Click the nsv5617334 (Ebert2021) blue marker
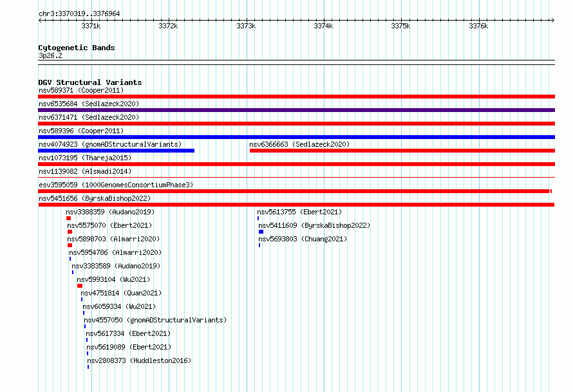 [x=87, y=340]
